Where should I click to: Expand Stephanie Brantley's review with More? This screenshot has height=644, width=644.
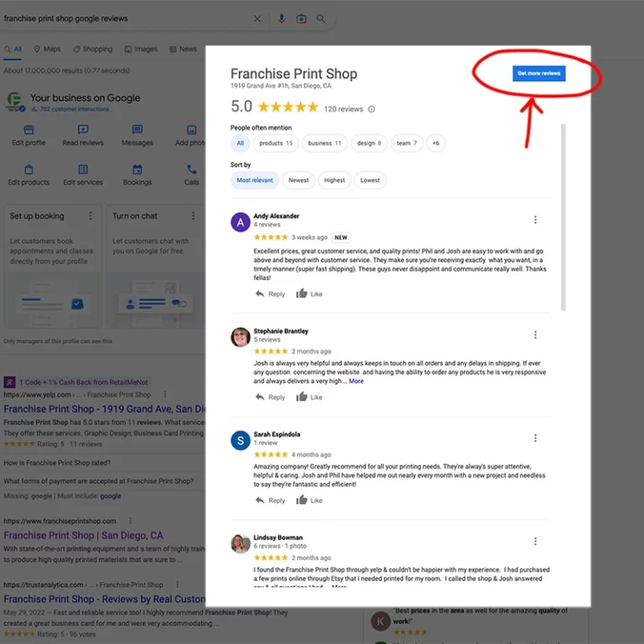[x=356, y=382]
